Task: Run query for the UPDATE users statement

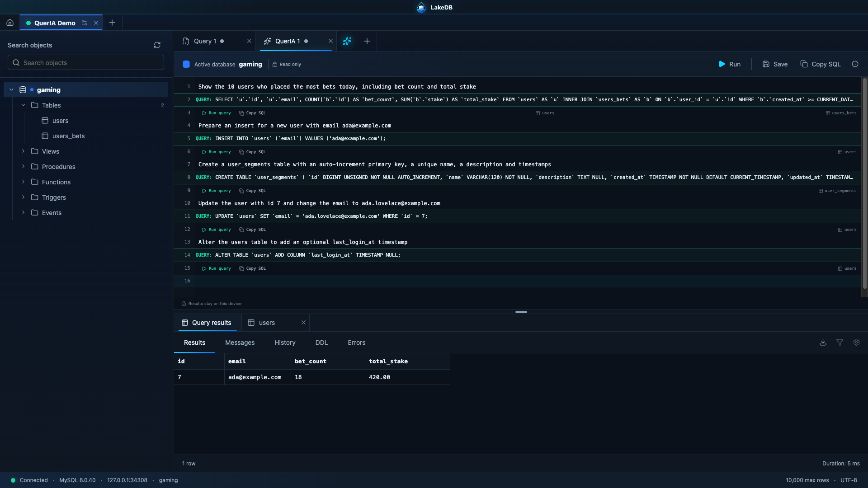Action: point(217,230)
